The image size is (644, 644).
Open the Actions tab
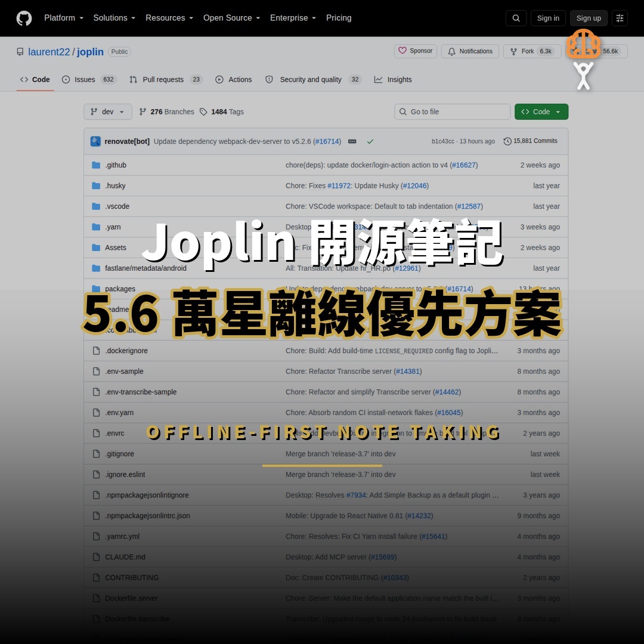click(234, 80)
